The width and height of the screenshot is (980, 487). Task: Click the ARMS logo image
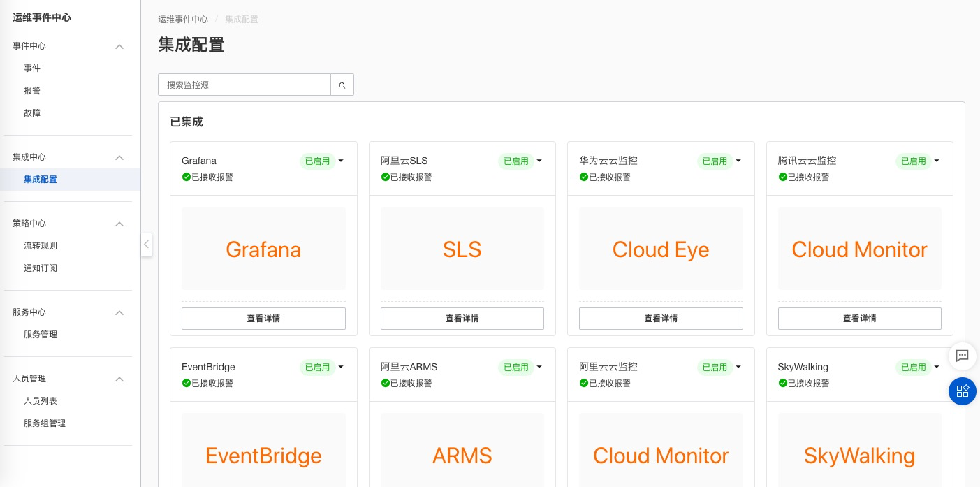click(x=462, y=450)
